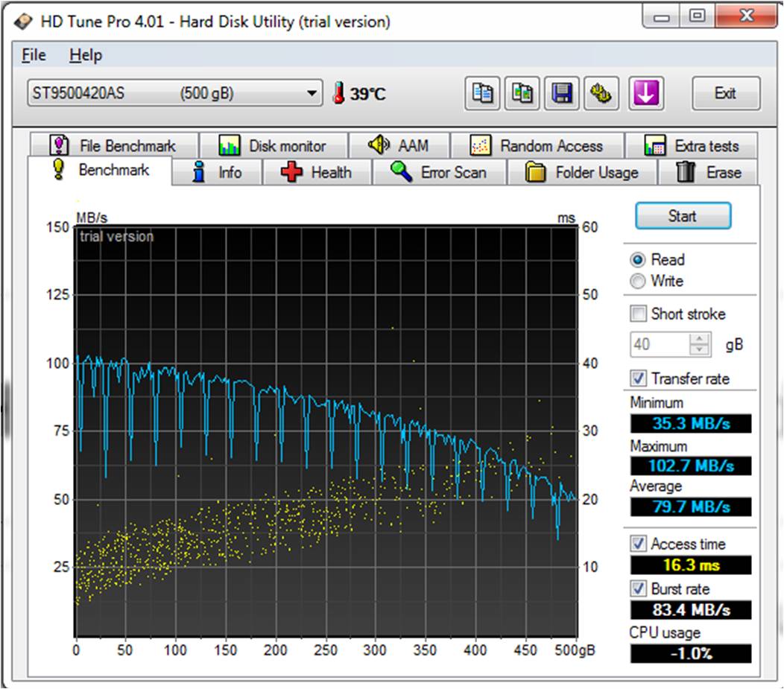Click the thermometer temperature icon
This screenshot has width=784, height=689.
[339, 94]
